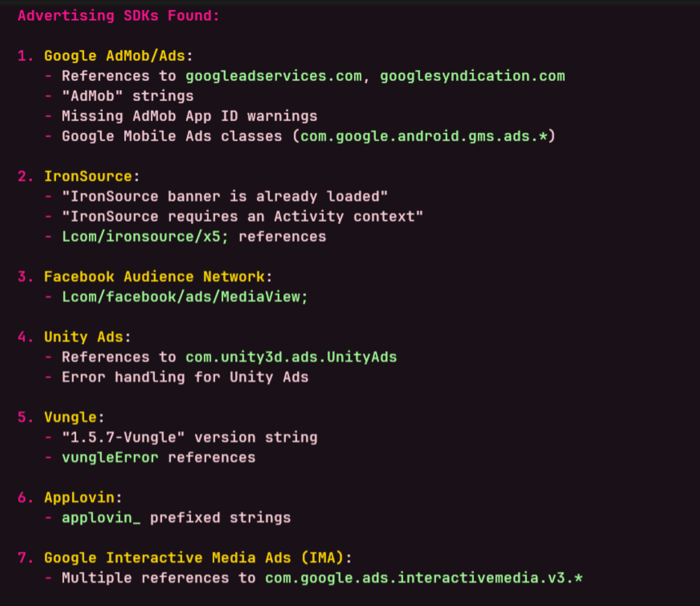Select the 'Unity Ads' list heading
This screenshot has height=606, width=700.
click(83, 337)
